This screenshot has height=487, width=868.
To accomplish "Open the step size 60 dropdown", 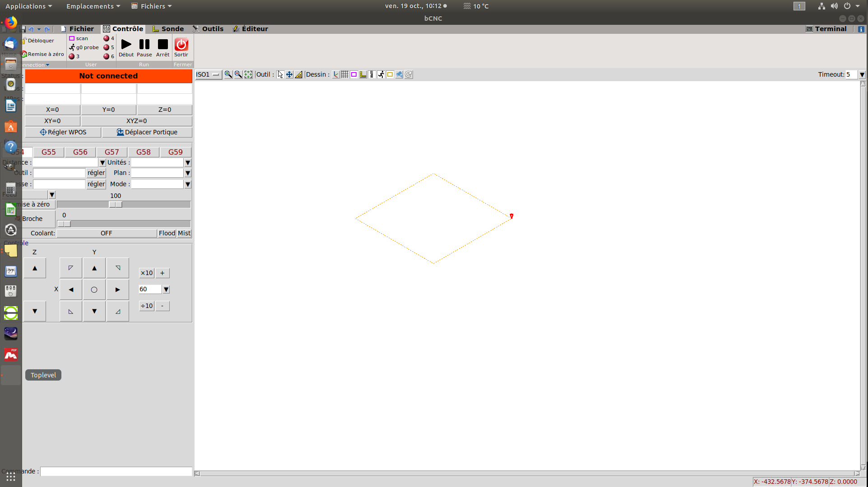I will (166, 289).
